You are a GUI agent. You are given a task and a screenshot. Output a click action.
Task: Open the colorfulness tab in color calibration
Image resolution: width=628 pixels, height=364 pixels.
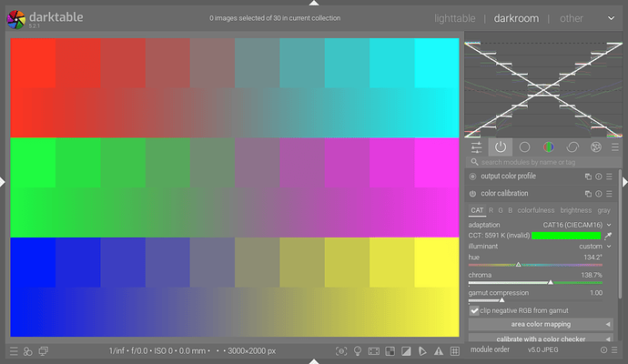[536, 210]
